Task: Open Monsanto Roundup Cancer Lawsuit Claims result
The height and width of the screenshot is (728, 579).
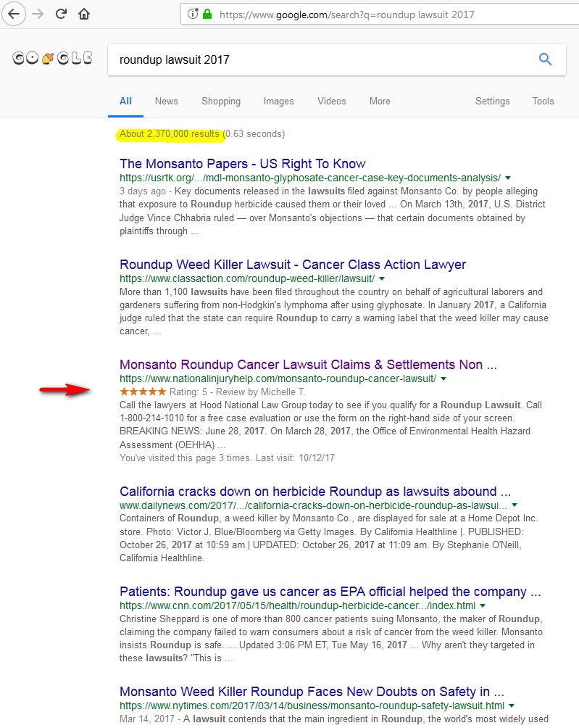Action: pos(308,365)
